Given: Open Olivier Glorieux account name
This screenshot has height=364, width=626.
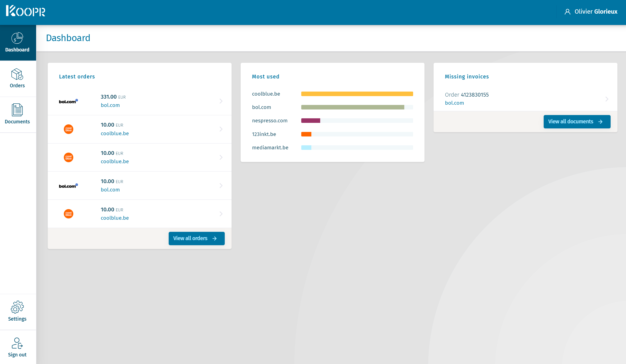Looking at the screenshot, I should click(596, 12).
